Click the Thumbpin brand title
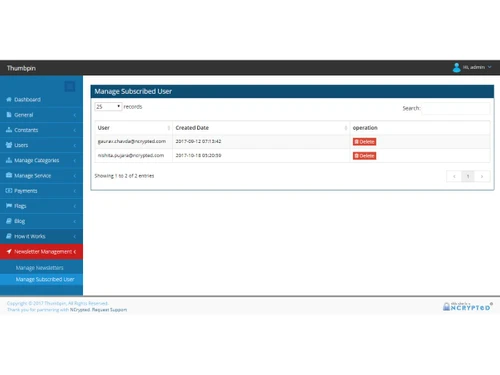 tap(21, 68)
